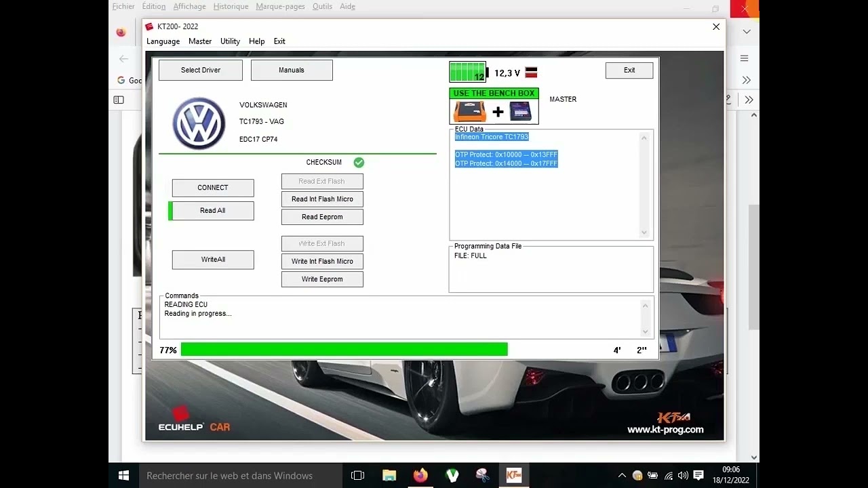This screenshot has width=868, height=488.
Task: Click the Select Driver button
Action: pyautogui.click(x=200, y=70)
